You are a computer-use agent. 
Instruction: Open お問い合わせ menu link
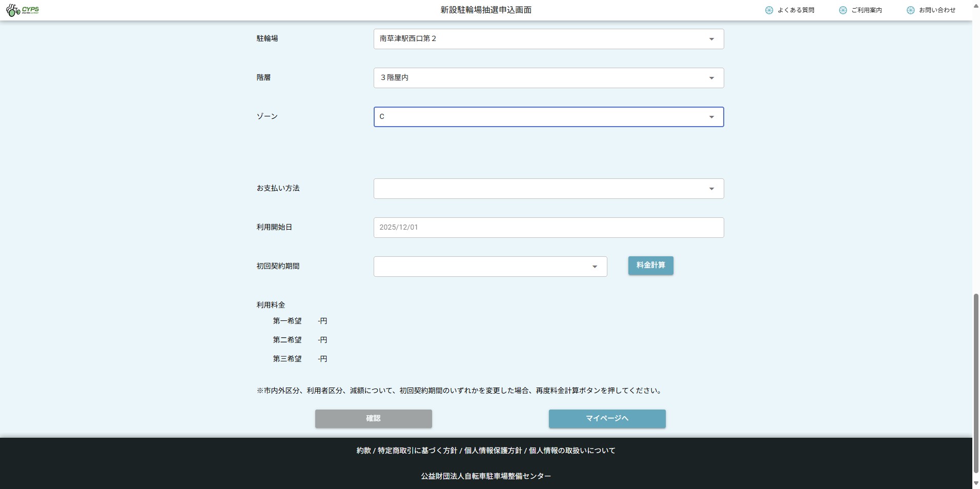pos(937,10)
